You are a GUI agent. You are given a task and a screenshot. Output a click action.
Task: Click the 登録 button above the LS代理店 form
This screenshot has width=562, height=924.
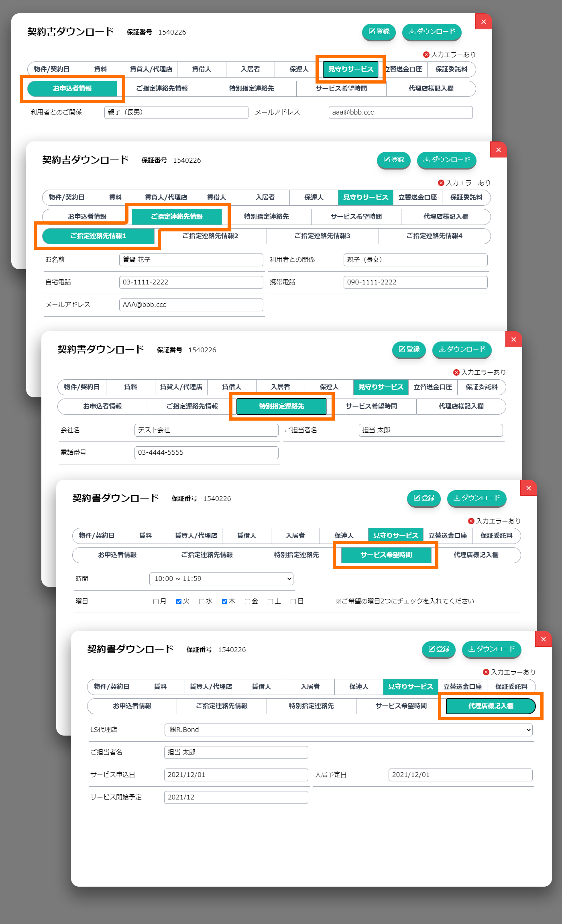[x=438, y=649]
